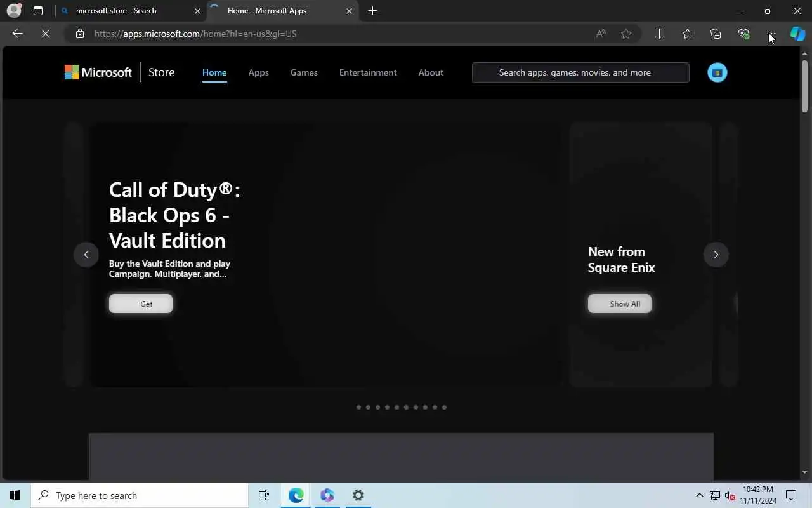Open Microsoft Store app icon in header

click(717, 72)
